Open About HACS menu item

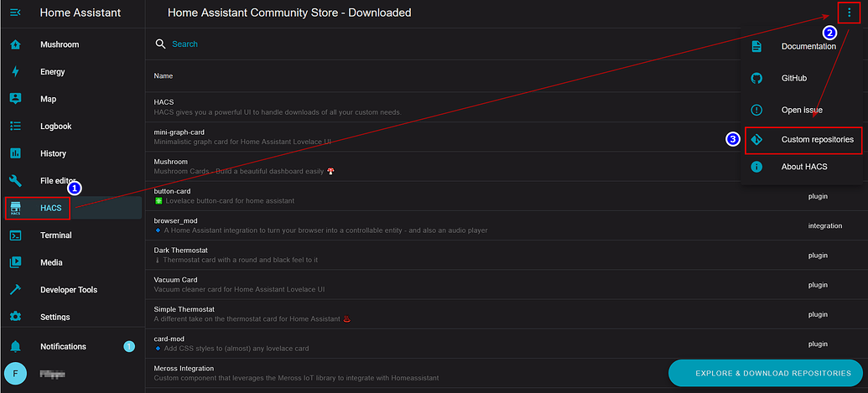[x=803, y=167]
